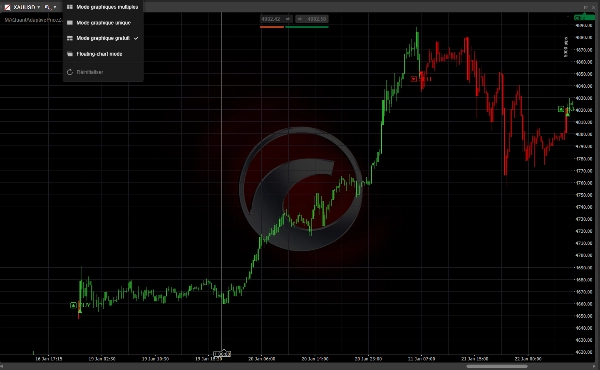Image resolution: width=600 pixels, height=370 pixels.
Task: Switch to Floating chart mode
Action: tap(103, 54)
